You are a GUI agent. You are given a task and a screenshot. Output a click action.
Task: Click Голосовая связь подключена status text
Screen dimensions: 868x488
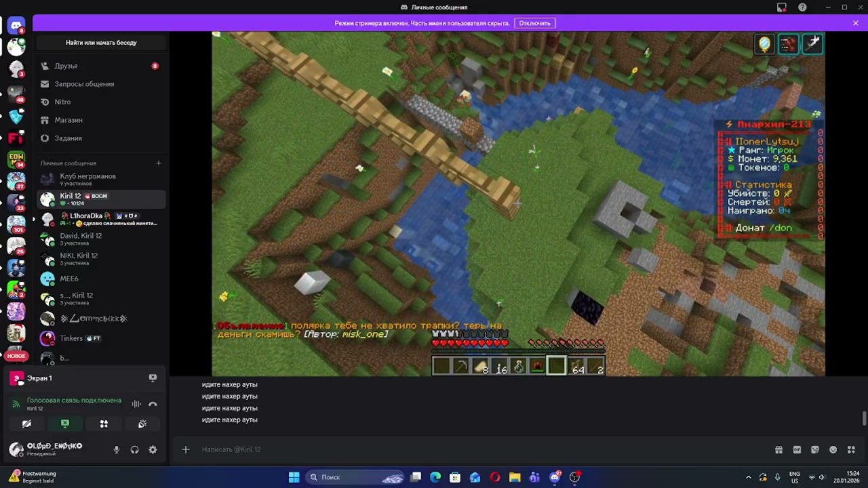(x=74, y=401)
